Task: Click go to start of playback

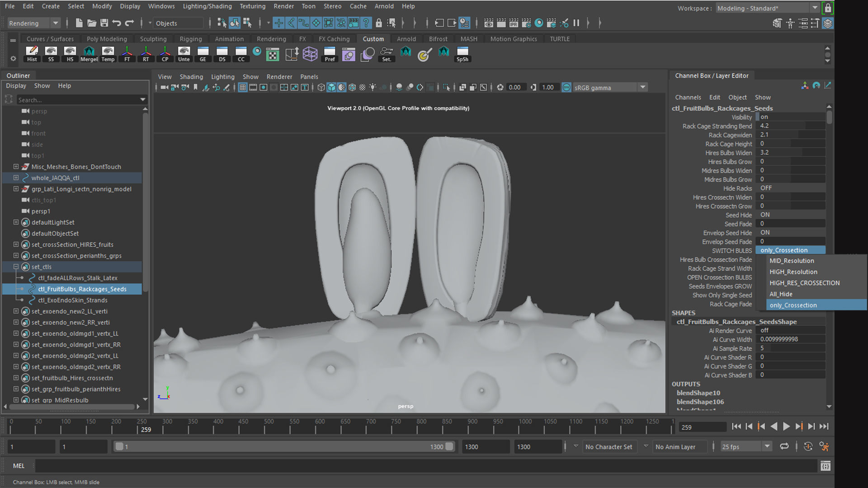Action: tap(736, 427)
